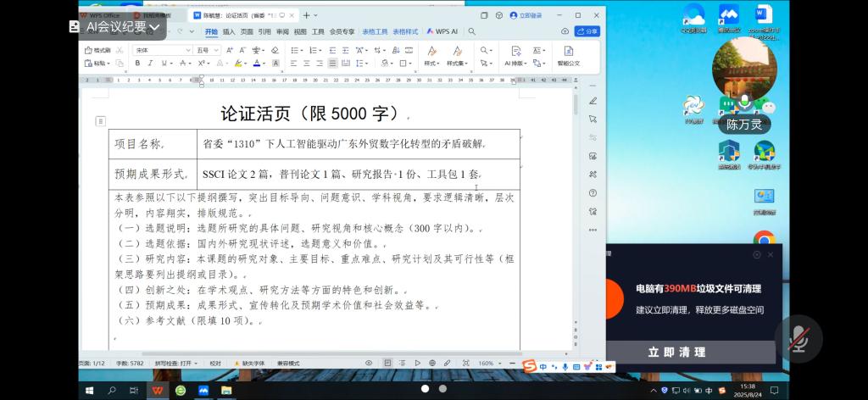Click the Format Painter (格式刷) tool

tap(98, 50)
